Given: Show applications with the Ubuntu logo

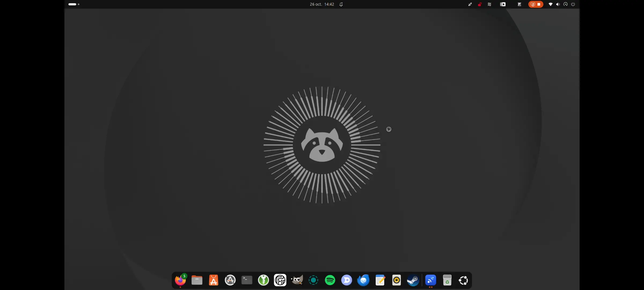Looking at the screenshot, I should click(x=463, y=280).
